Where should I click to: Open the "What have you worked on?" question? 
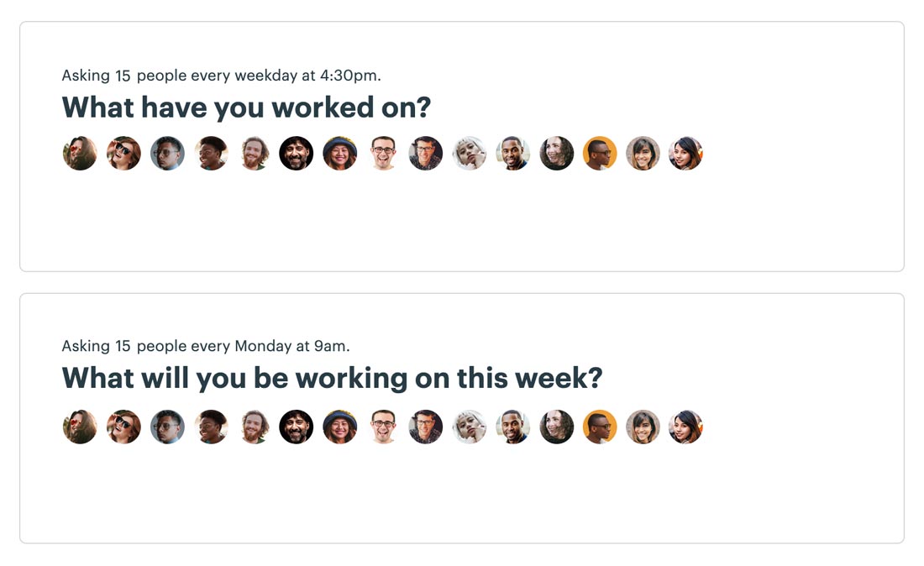[246, 107]
